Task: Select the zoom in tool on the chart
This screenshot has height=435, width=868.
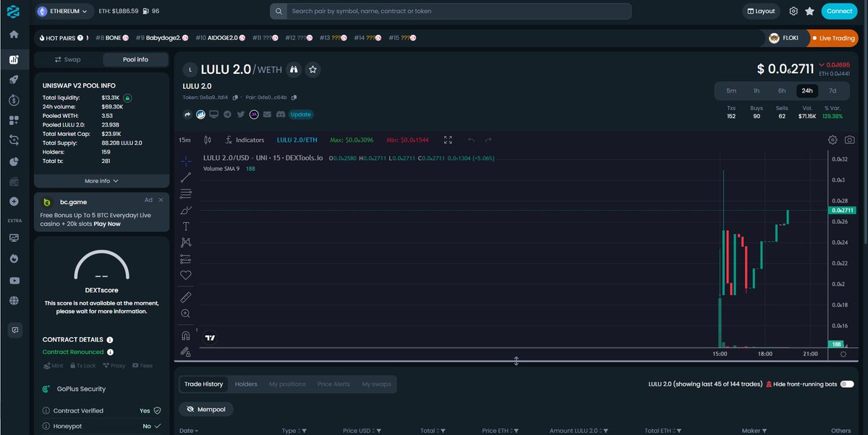Action: click(186, 313)
